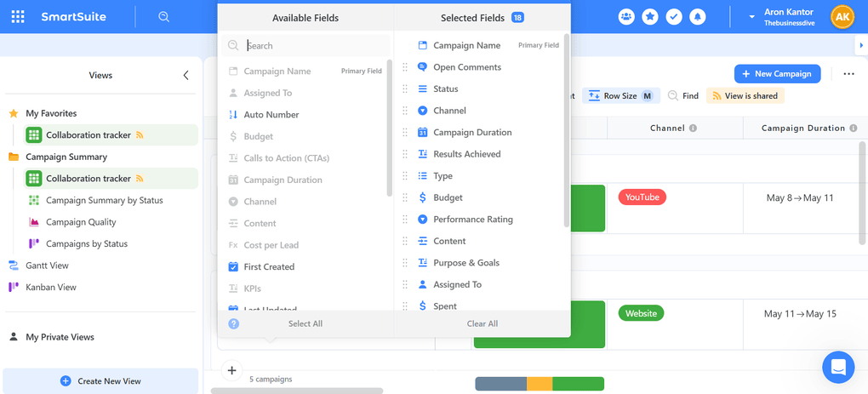Open the tasks checkmark icon in top bar

(674, 17)
